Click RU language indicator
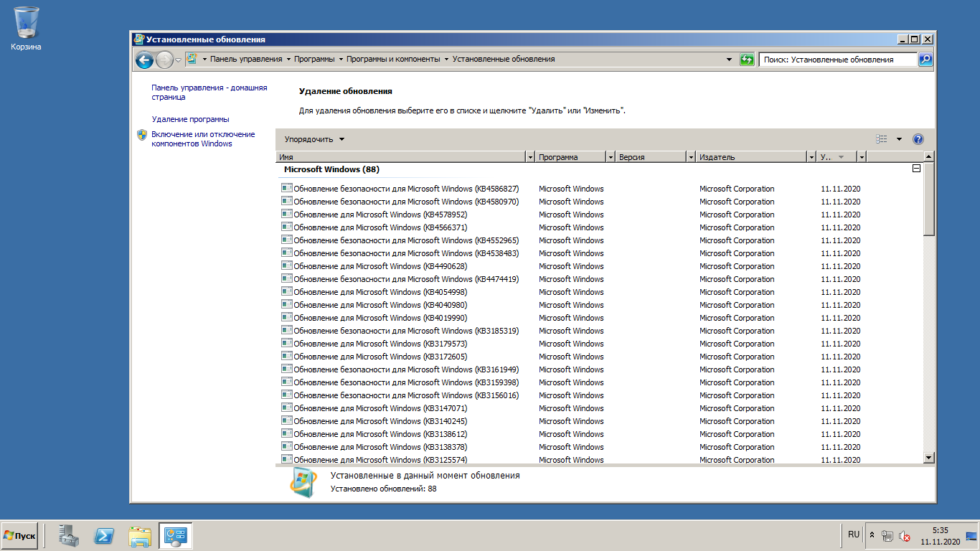 pos(853,534)
